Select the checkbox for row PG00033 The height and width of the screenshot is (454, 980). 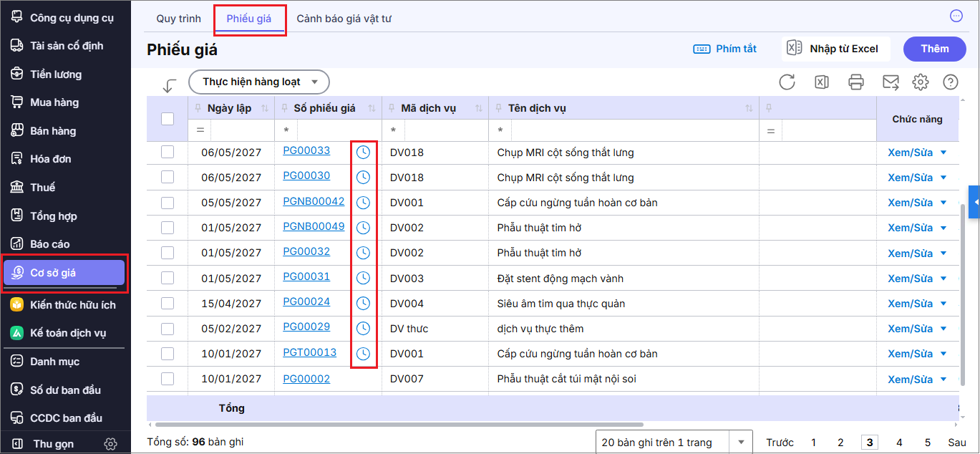pyautogui.click(x=168, y=152)
